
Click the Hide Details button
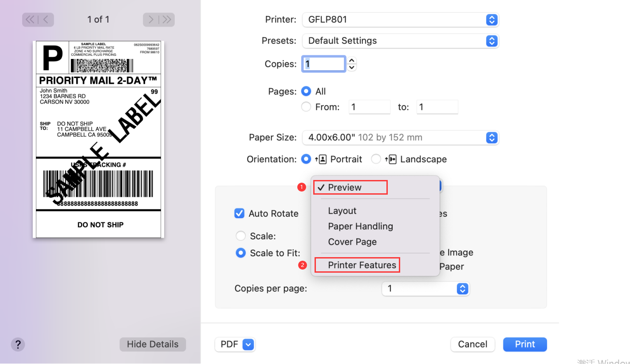[x=153, y=344]
